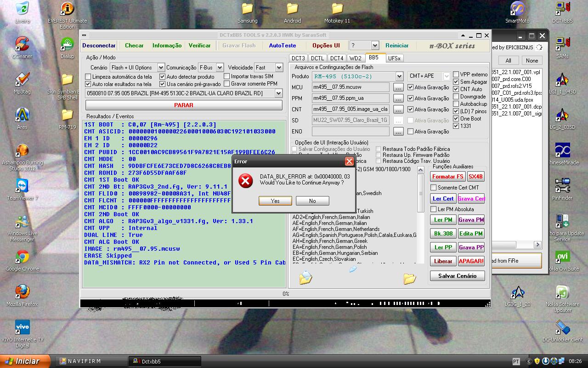Image resolution: width=588 pixels, height=368 pixels.
Task: Click Salvar Cenário button
Action: pos(458,276)
